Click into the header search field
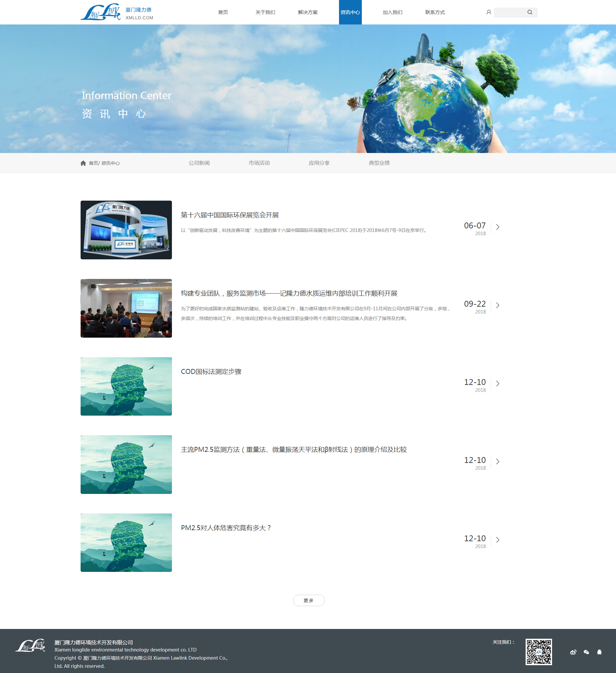Viewport: 616px width, 673px height. 510,12
